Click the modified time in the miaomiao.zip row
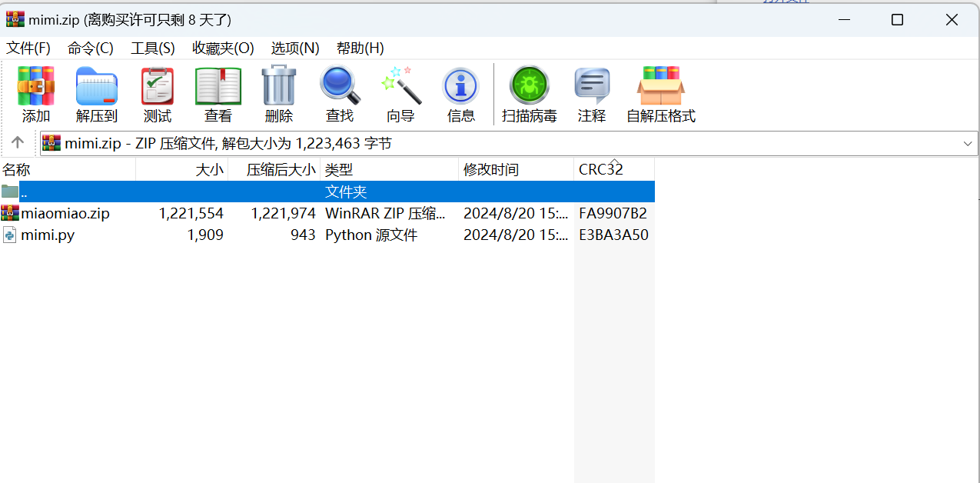Viewport: 980px width, 483px height. point(516,213)
